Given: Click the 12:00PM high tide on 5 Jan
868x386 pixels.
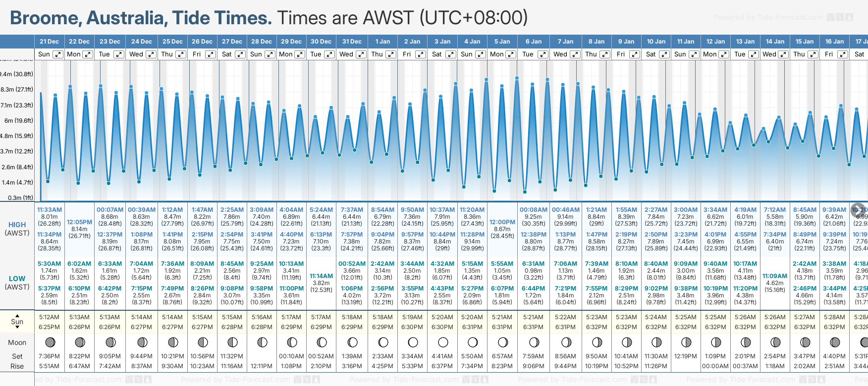Looking at the screenshot, I should pos(502,222).
